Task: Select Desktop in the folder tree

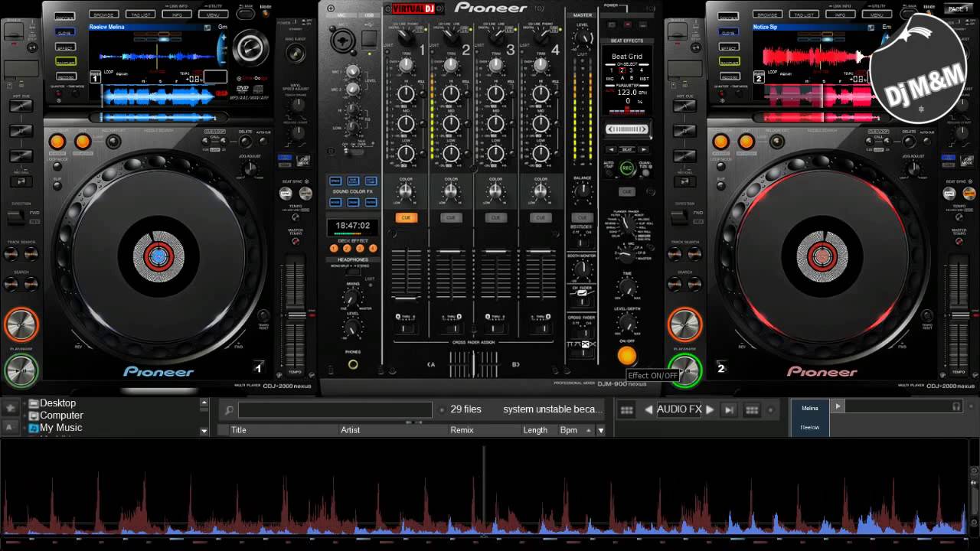Action: 58,403
